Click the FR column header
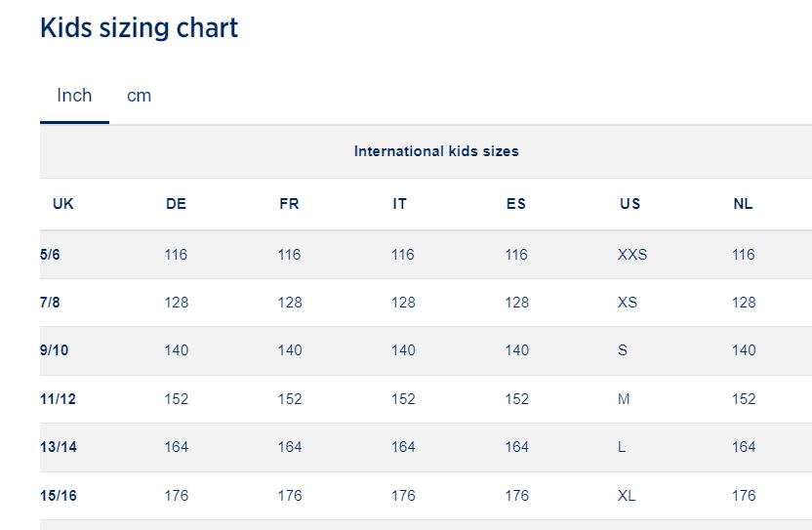Image resolution: width=812 pixels, height=530 pixels. pyautogui.click(x=289, y=204)
